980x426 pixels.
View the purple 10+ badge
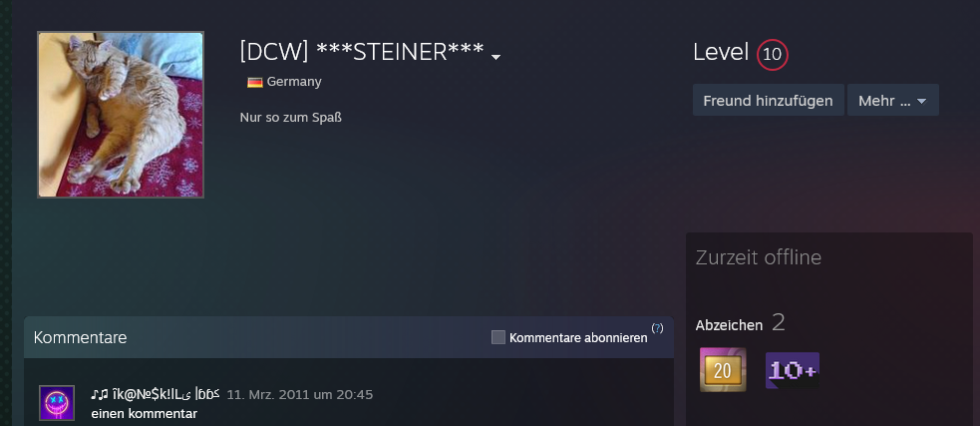point(793,370)
